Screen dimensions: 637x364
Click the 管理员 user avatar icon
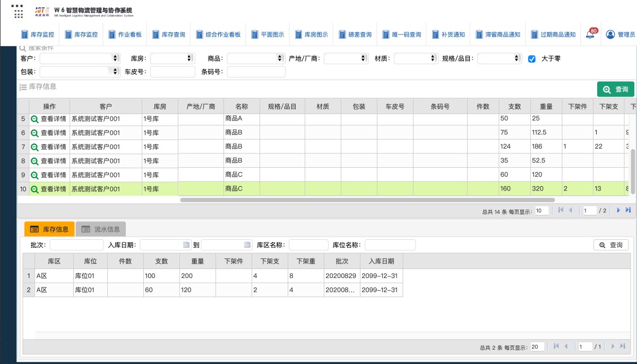[610, 34]
